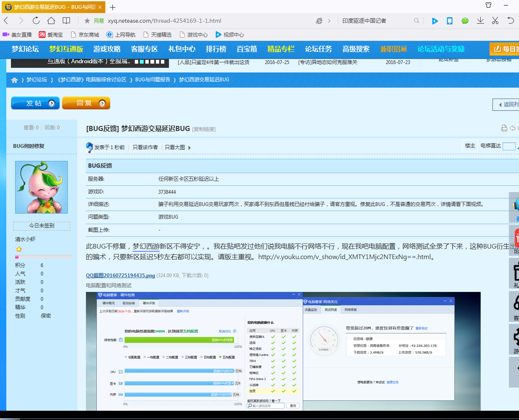The height and width of the screenshot is (420, 519).
Task: Click the IE engine switch icon
Action: click(319, 21)
